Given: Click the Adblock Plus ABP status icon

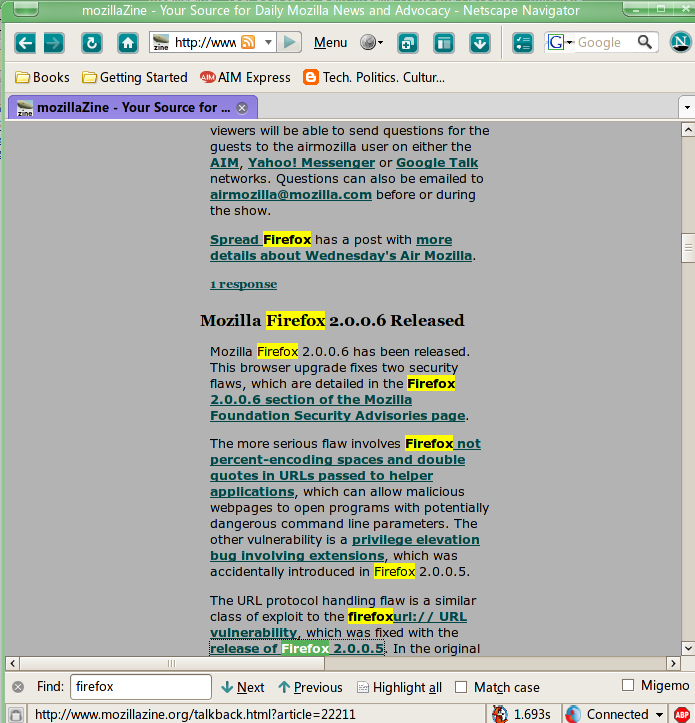Looking at the screenshot, I should [683, 714].
